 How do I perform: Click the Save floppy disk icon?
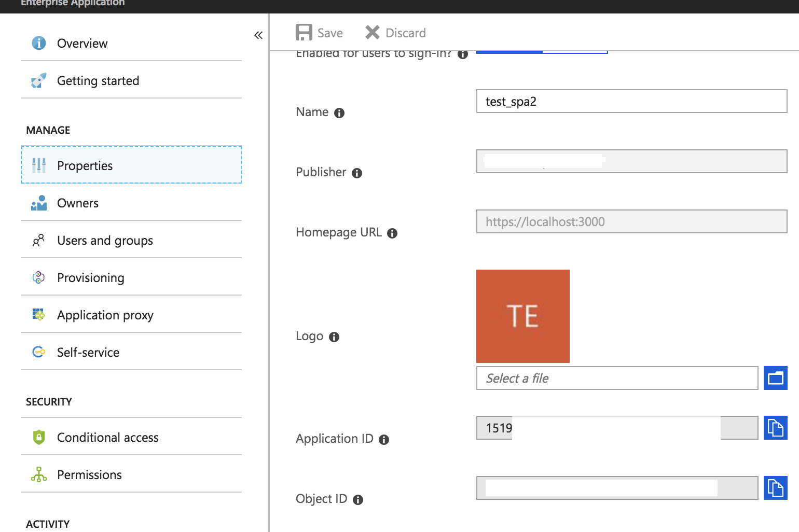coord(304,32)
